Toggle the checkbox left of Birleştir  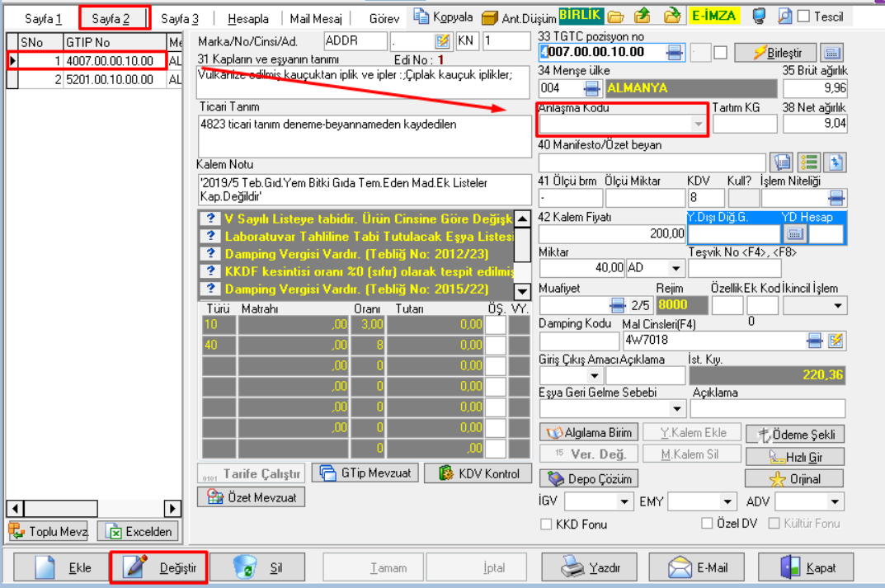click(x=720, y=53)
